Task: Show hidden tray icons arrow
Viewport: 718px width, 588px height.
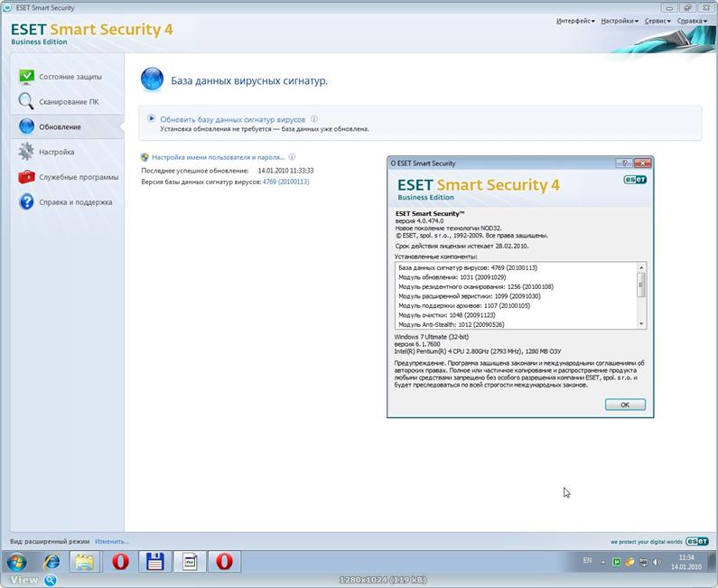Action: [x=603, y=563]
